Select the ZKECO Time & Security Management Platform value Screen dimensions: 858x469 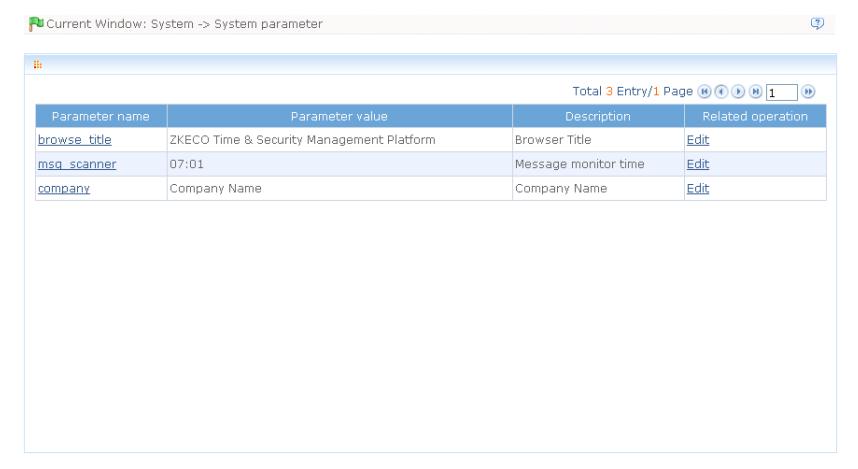coord(302,140)
